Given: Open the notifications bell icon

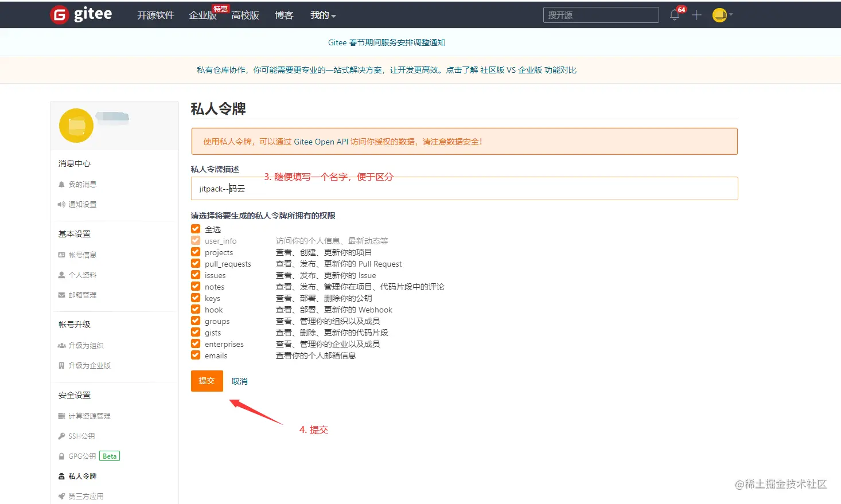Looking at the screenshot, I should pos(675,15).
